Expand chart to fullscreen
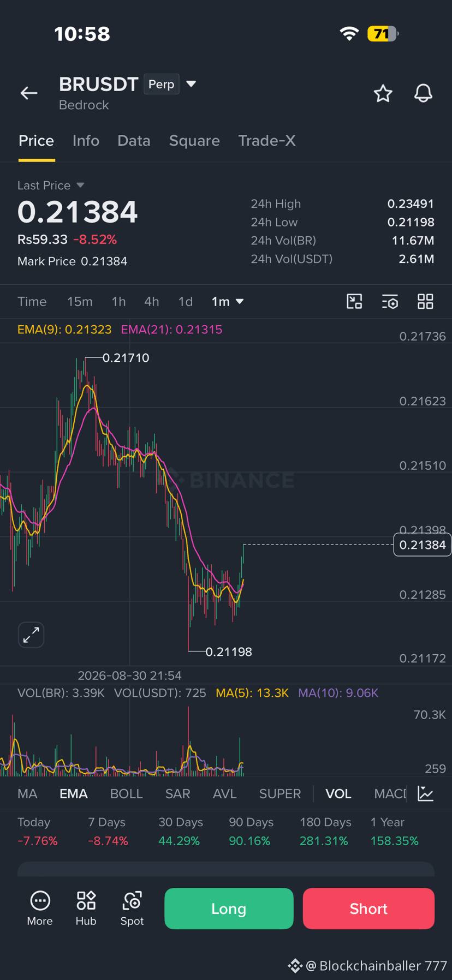This screenshot has width=452, height=980. pos(31,635)
